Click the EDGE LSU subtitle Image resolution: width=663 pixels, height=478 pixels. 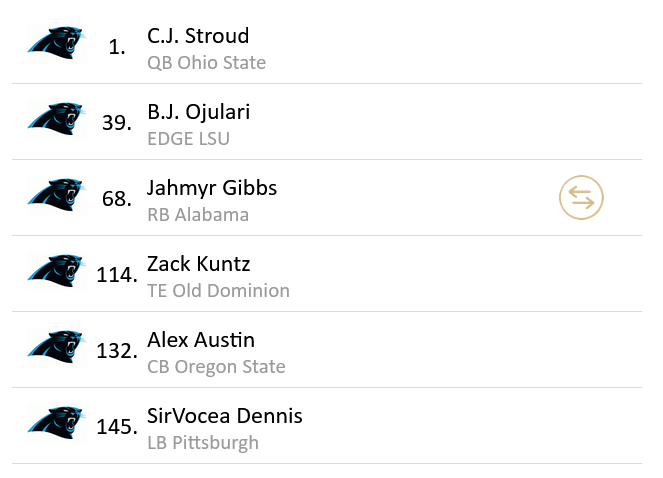tap(188, 139)
